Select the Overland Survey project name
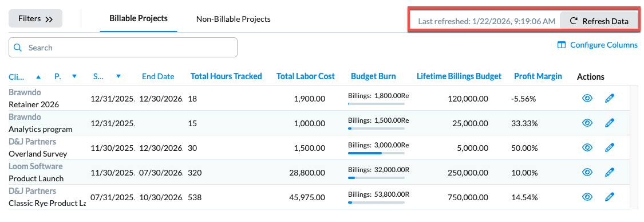Image resolution: width=644 pixels, height=222 pixels. (x=38, y=154)
